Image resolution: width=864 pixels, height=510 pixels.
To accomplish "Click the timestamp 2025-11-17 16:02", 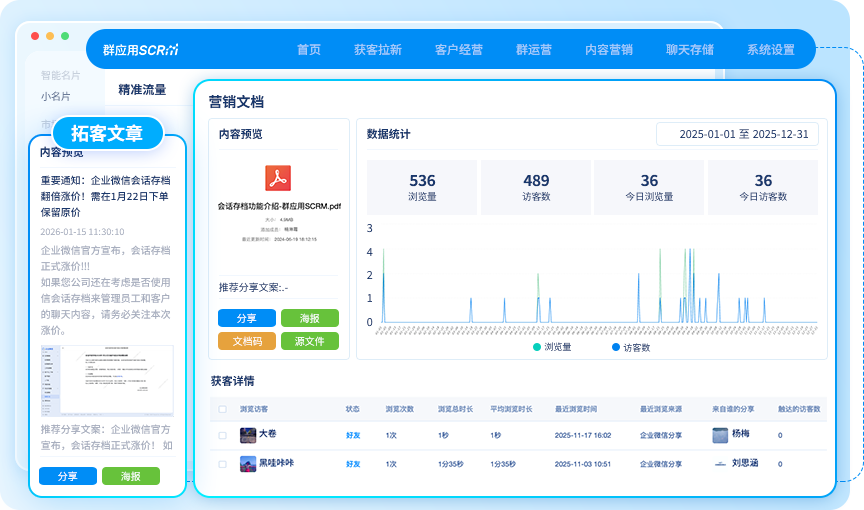I will click(x=583, y=435).
